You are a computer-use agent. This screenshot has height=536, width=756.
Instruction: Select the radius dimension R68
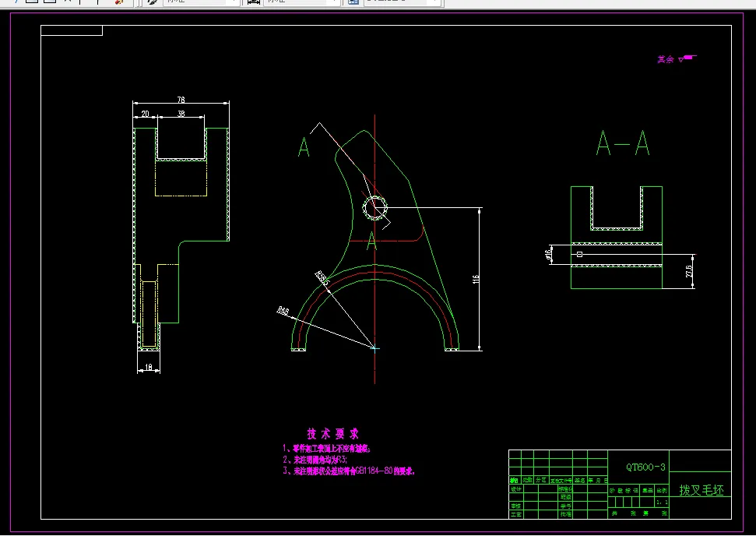[283, 311]
